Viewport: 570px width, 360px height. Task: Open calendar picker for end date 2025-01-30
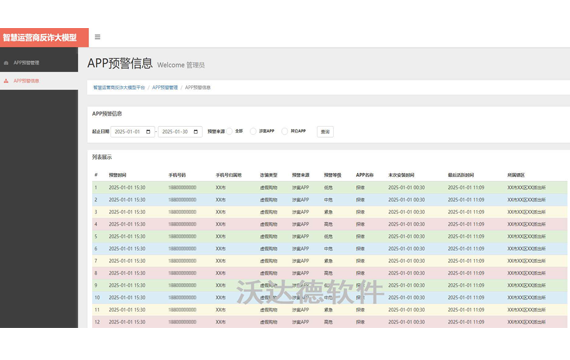pos(196,132)
